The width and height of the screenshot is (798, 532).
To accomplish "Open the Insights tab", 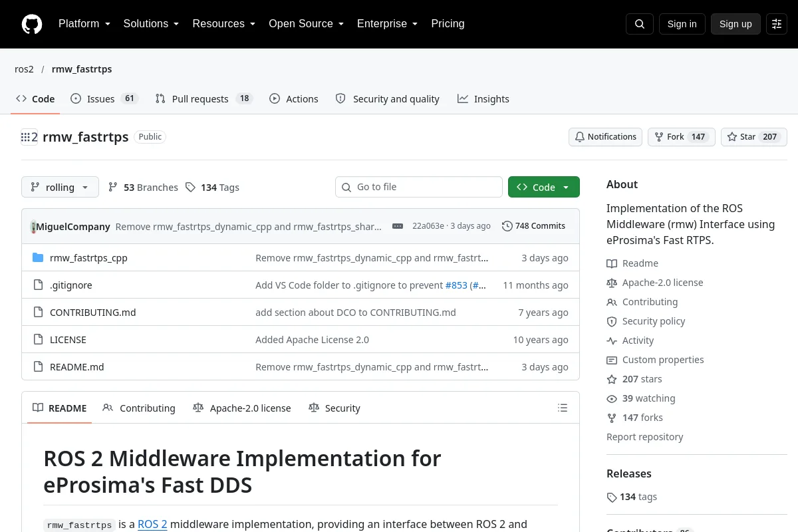I will click(x=483, y=99).
